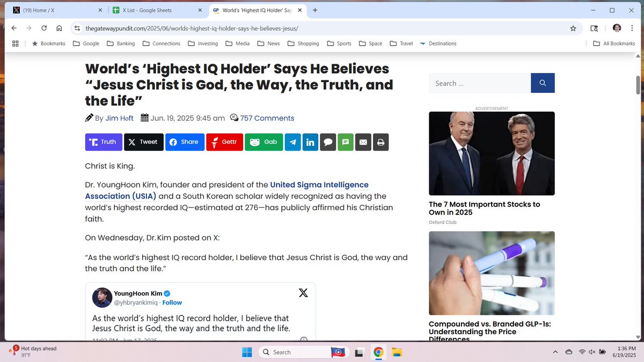Open the Media bookmarks folder

pyautogui.click(x=237, y=43)
